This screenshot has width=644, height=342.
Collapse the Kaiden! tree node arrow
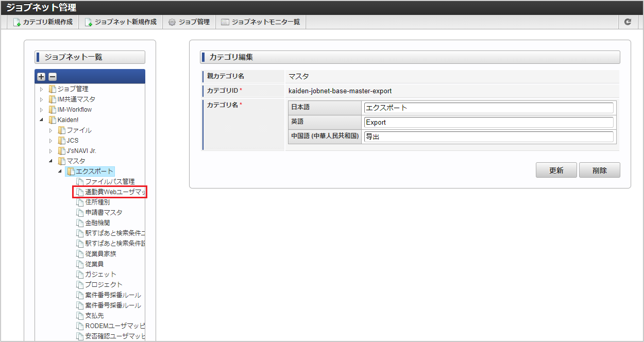tap(41, 120)
